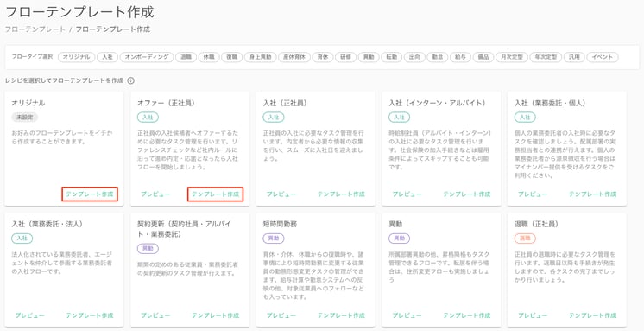Click the 入社 tag on the 入社（業務委託・個人） card
Viewport: 644px width, 331px height.
525,118
